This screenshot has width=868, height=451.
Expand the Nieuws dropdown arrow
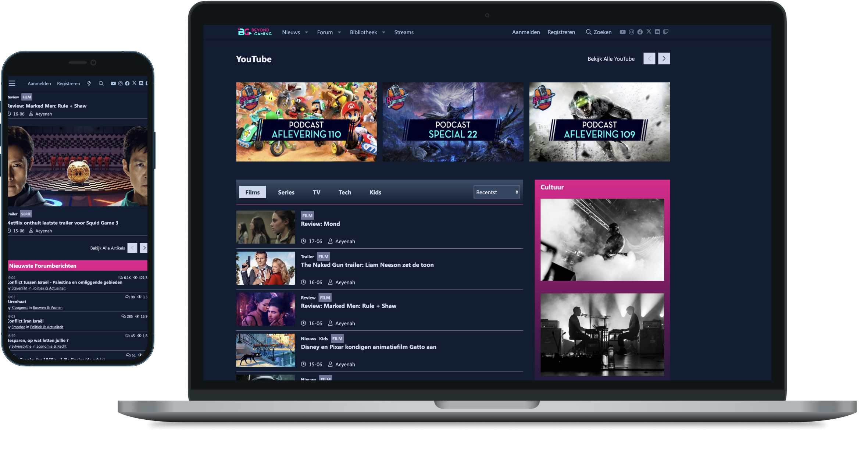[307, 32]
